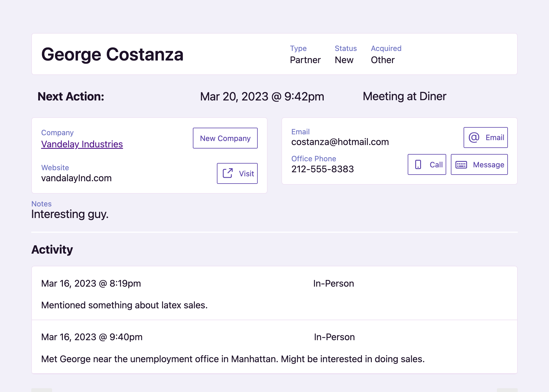The width and height of the screenshot is (549, 392).
Task: Click the website address vandalayInd.com
Action: (x=76, y=178)
